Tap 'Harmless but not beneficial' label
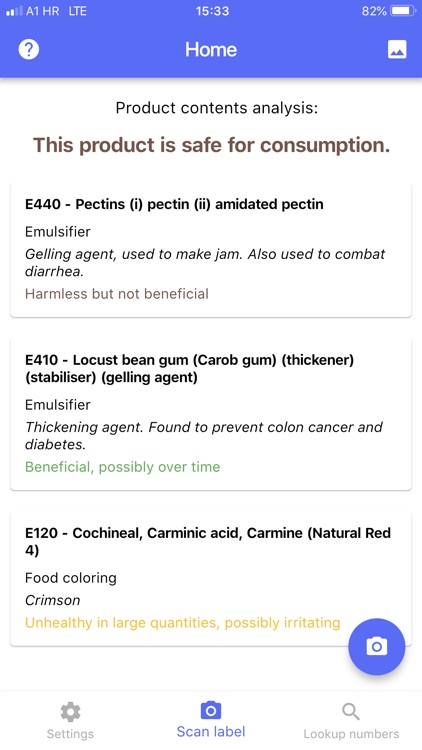 [x=117, y=294]
